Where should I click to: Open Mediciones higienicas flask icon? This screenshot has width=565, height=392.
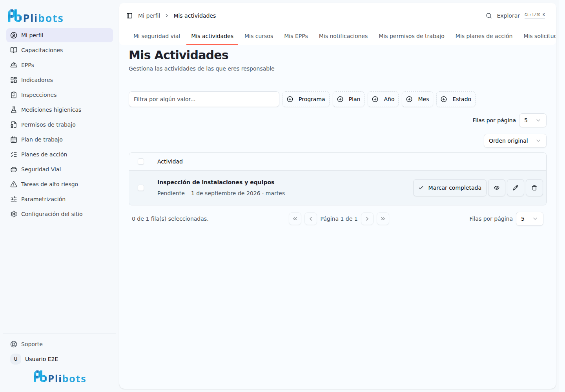[x=14, y=110]
